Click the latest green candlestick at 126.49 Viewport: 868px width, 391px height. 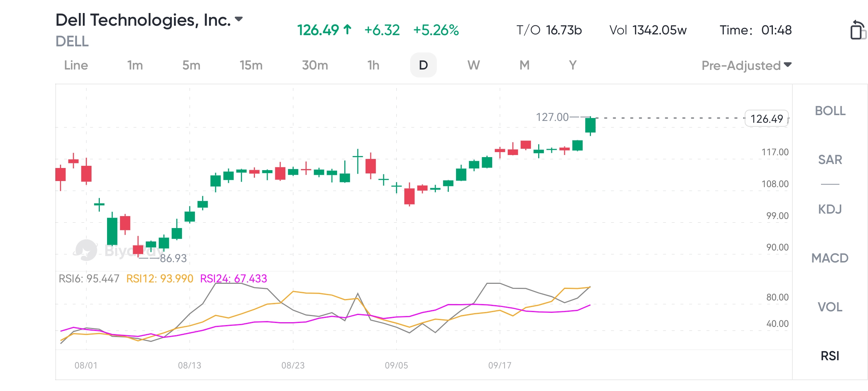click(590, 125)
